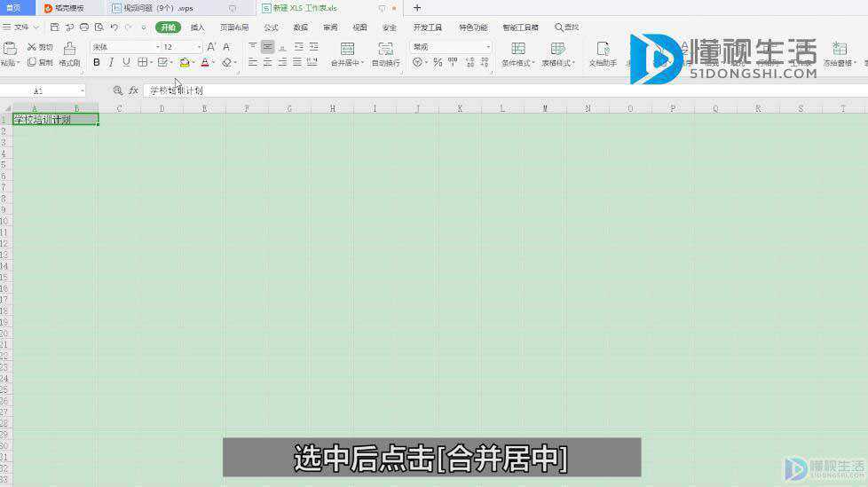Open Freeze Panes menu
Viewport: 868px width, 487px height.
(840, 54)
